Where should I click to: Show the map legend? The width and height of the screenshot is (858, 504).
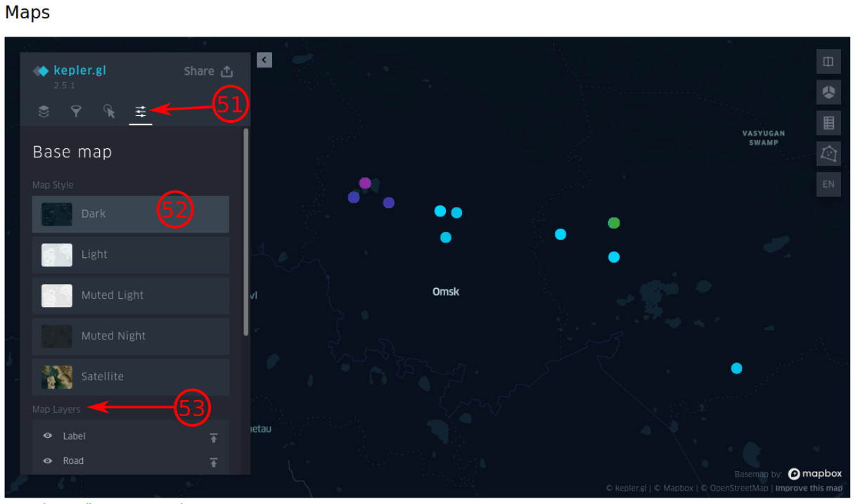pyautogui.click(x=828, y=123)
